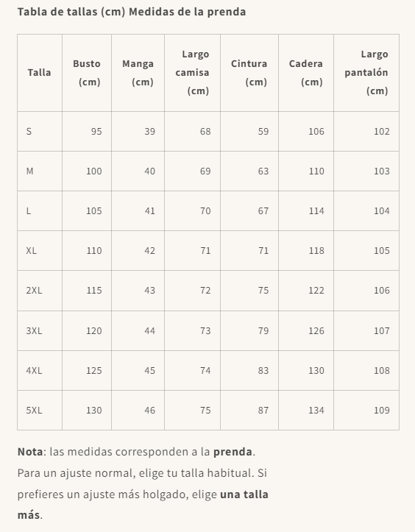The height and width of the screenshot is (532, 415).
Task: Click the Cintura (cm) header cell
Action: (249, 73)
